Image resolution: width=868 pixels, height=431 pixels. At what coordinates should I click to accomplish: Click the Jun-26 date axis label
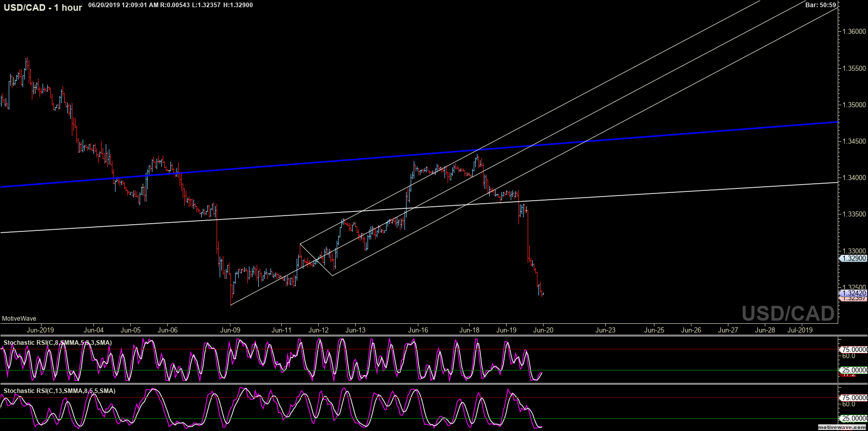[691, 330]
